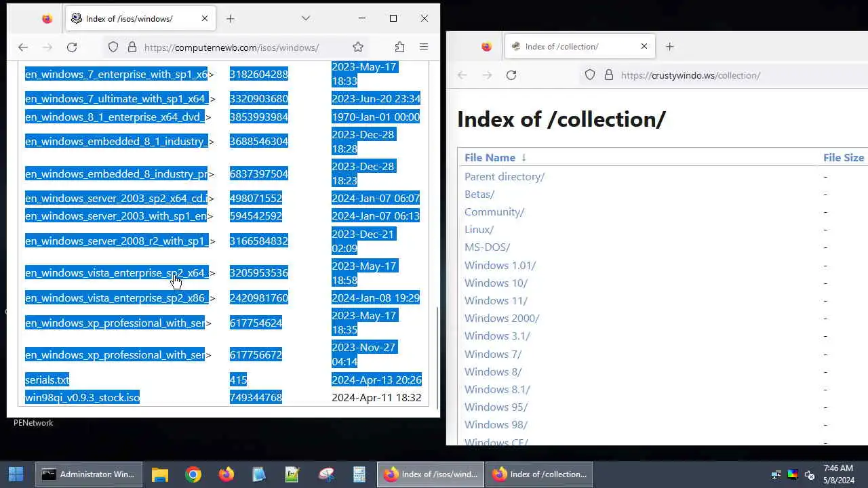Reload the computernewb isos page
Screen dimensions: 868x488
(72, 47)
